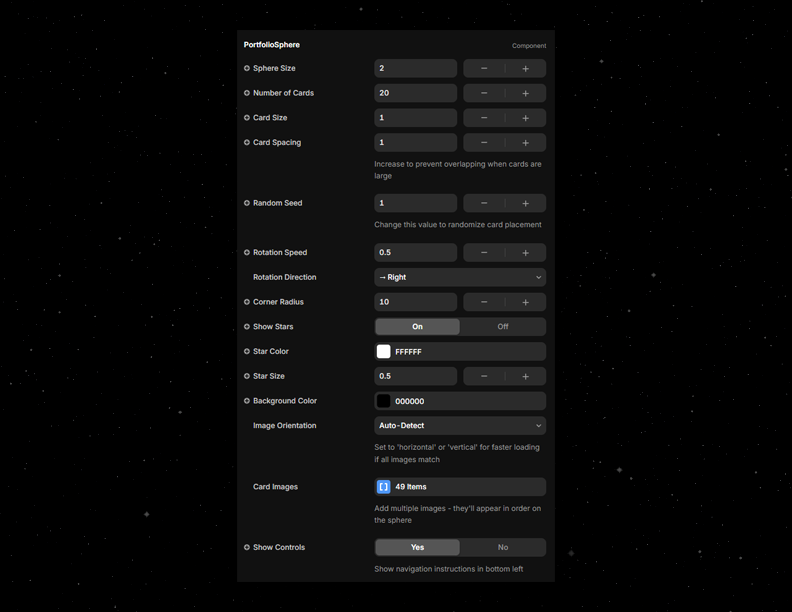Decrease Card Spacing with its minus icon
This screenshot has width=792, height=612.
pos(484,142)
